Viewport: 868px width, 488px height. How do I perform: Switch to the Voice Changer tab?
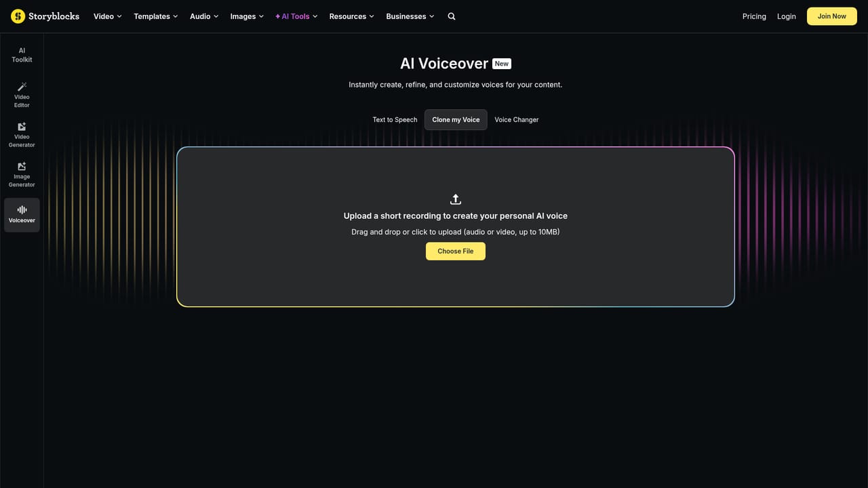(x=517, y=120)
